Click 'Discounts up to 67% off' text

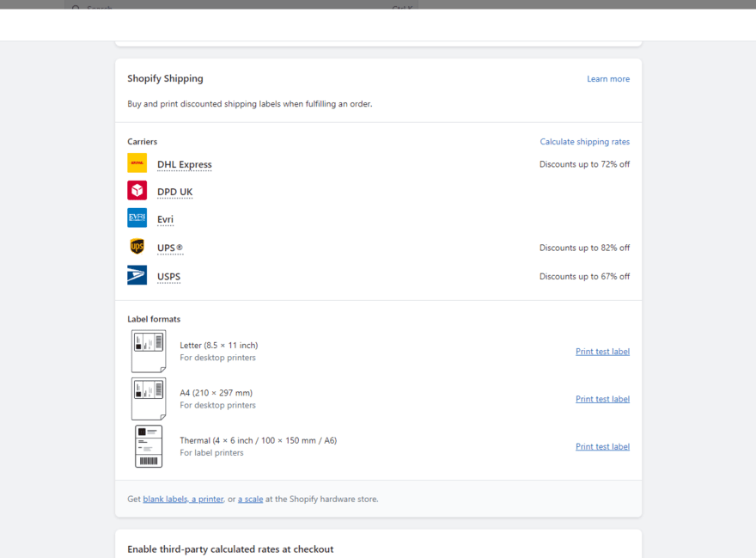click(x=584, y=277)
